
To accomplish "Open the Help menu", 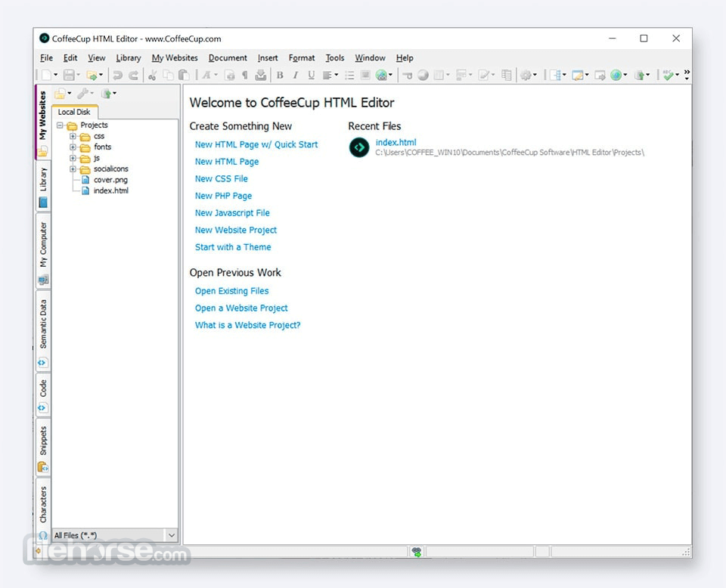I will point(404,58).
